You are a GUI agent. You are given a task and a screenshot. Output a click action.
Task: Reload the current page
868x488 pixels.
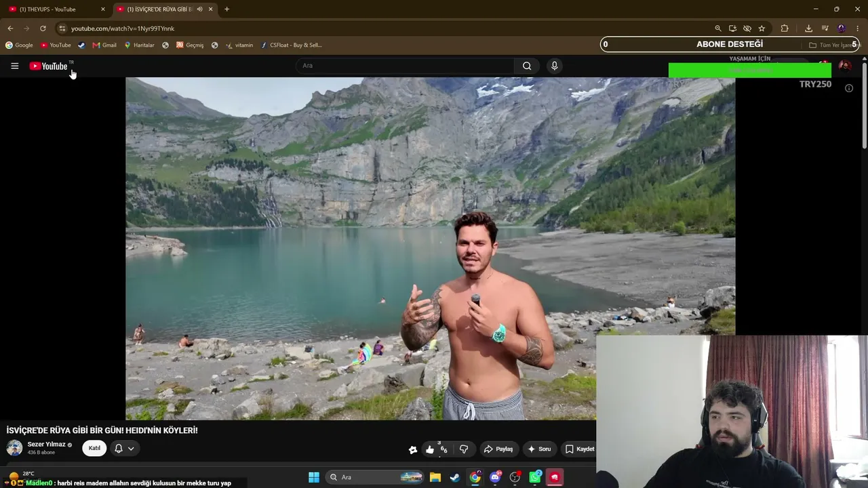[43, 28]
